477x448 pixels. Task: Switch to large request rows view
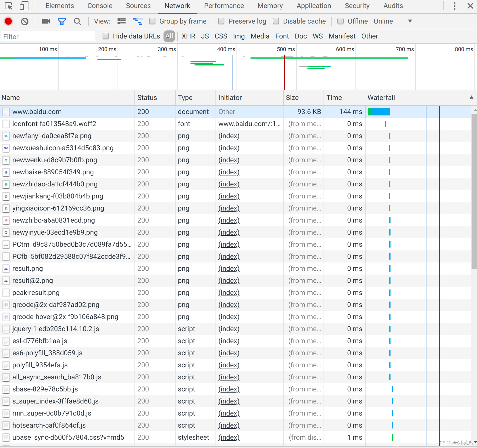[122, 21]
